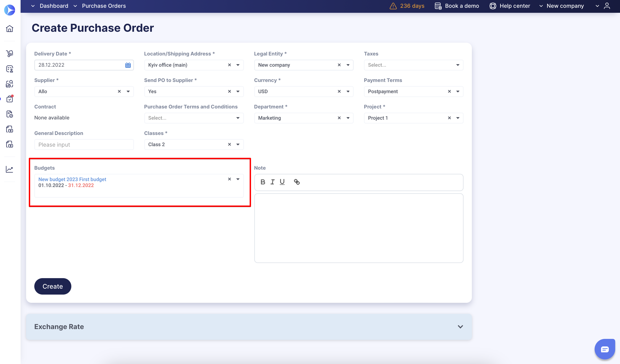Clear the Payment Terms Postpayment selection
This screenshot has width=620, height=364.
click(x=449, y=91)
